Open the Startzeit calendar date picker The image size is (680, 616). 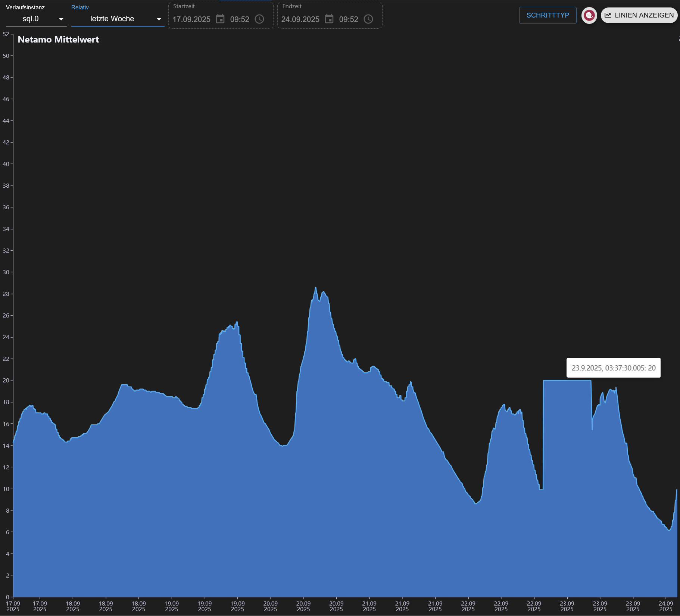220,19
